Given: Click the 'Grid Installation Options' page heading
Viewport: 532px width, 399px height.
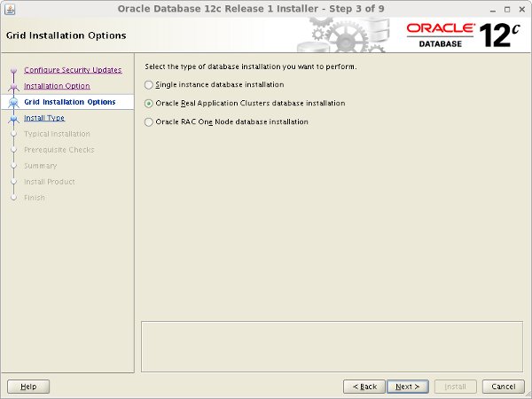Looking at the screenshot, I should point(66,35).
